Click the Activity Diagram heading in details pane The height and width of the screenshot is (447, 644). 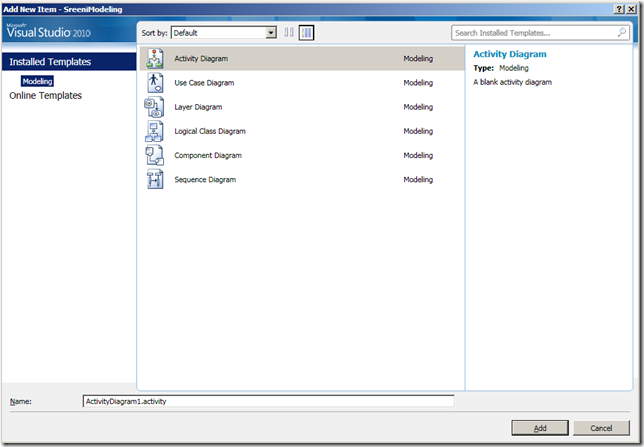(510, 54)
